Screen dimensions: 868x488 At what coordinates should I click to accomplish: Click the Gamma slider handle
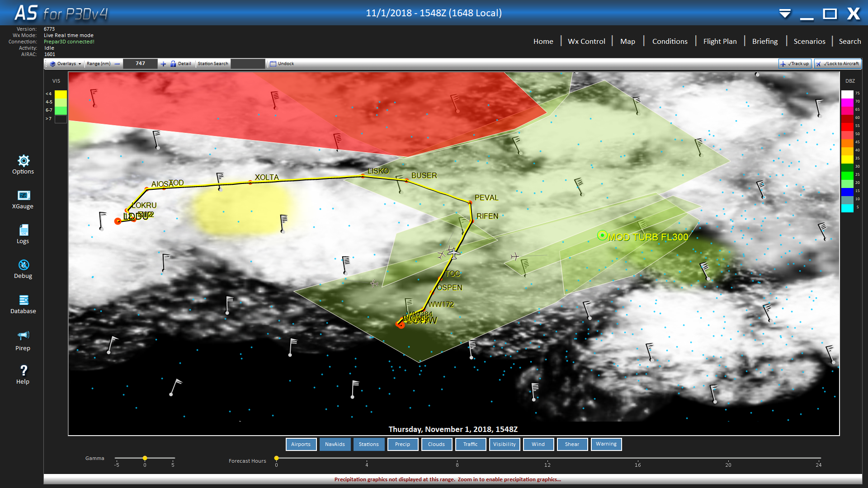click(145, 458)
